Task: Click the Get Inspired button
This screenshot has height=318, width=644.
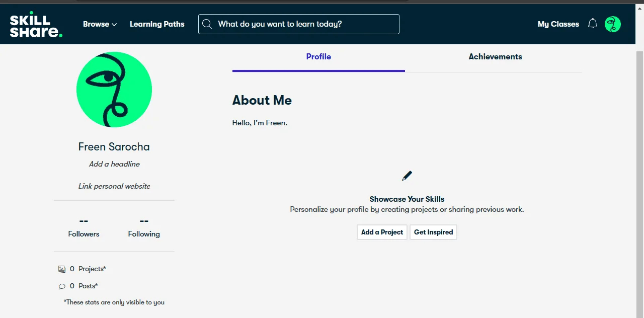Action: tap(433, 232)
